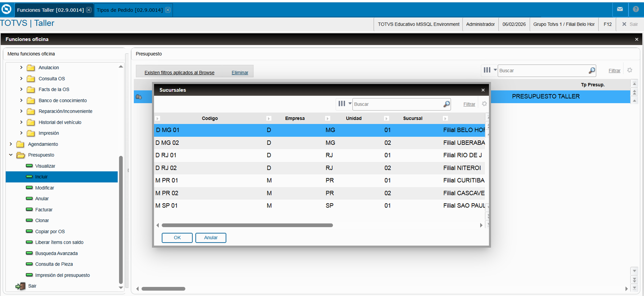Screen dimensions: 644x296
Task: Expand the Anulacion folder
Action: point(21,67)
